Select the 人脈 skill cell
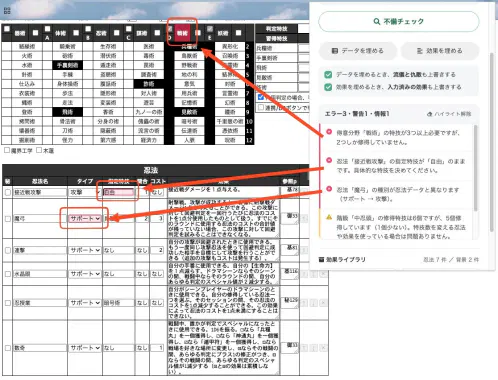Screen dimensions: 498x380 [189, 140]
